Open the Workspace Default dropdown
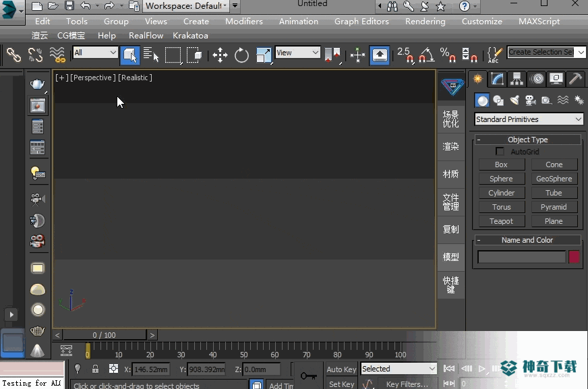Screen dimensions: 588x389 [185, 5]
